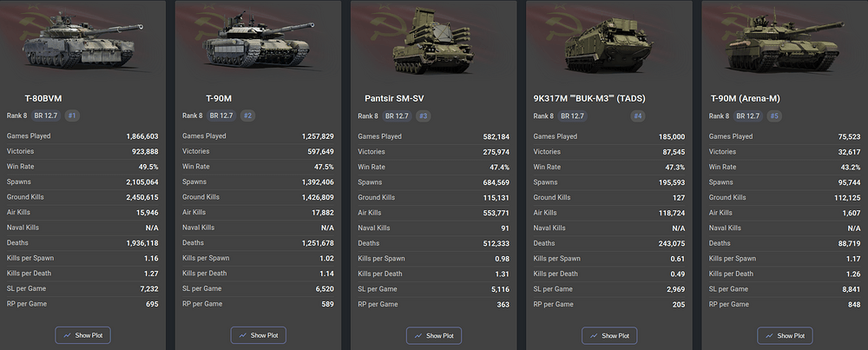Click BR 12.7 badge on Pantsir SM-SV card
Screen dimensions: 868x350
(x=398, y=116)
